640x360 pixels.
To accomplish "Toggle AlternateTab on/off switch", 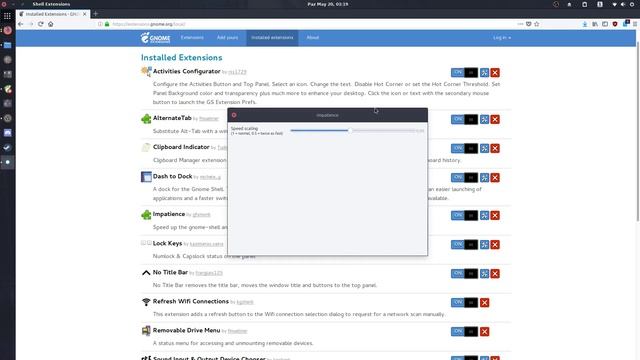I will tap(464, 119).
